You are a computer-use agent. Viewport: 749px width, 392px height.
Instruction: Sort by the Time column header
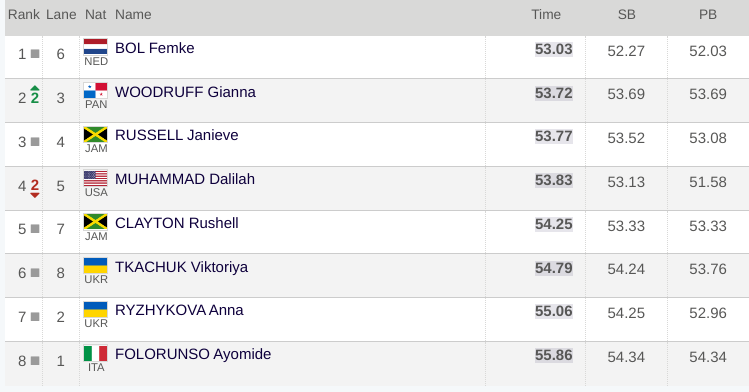[x=546, y=15]
